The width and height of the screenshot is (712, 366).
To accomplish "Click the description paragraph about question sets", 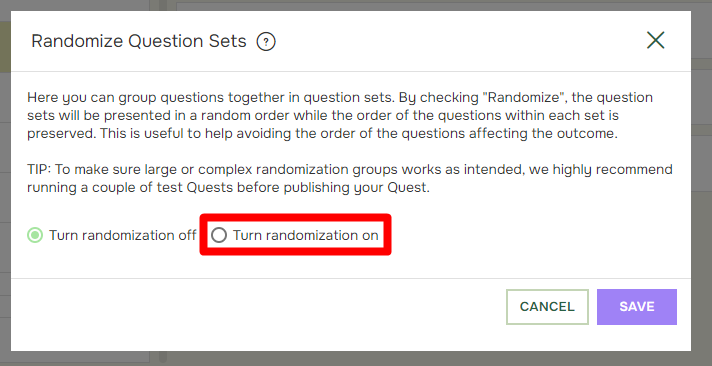I will pyautogui.click(x=340, y=115).
